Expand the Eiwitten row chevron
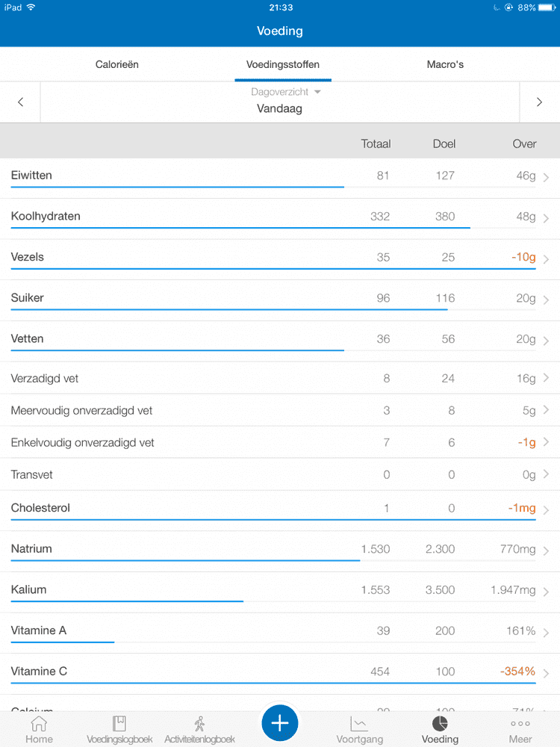 coord(547,177)
